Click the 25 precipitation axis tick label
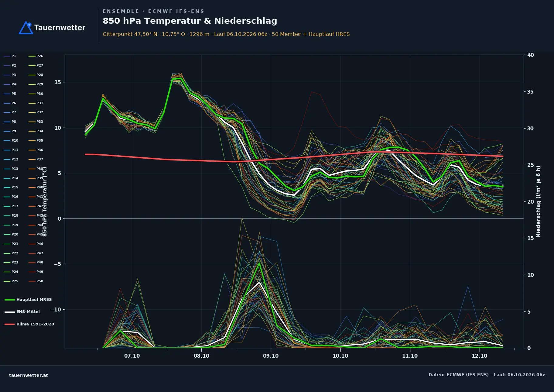This screenshot has width=554, height=392. 530,165
